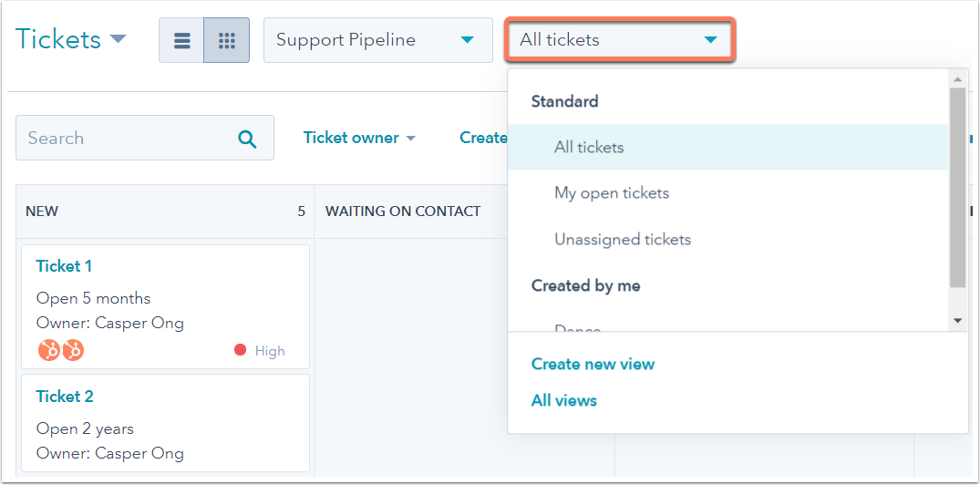Open Ticket 2 card title
The width and height of the screenshot is (980, 485).
(x=65, y=397)
